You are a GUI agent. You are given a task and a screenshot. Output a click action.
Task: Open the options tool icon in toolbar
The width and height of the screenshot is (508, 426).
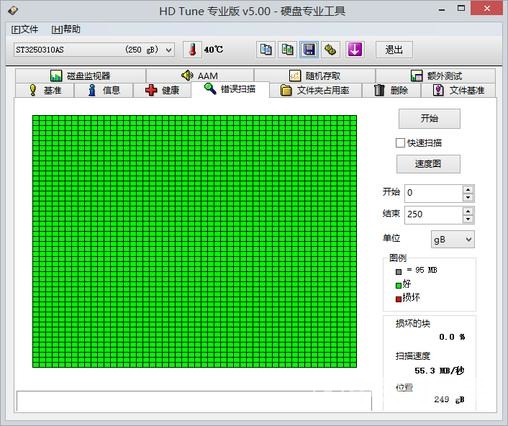pyautogui.click(x=330, y=50)
